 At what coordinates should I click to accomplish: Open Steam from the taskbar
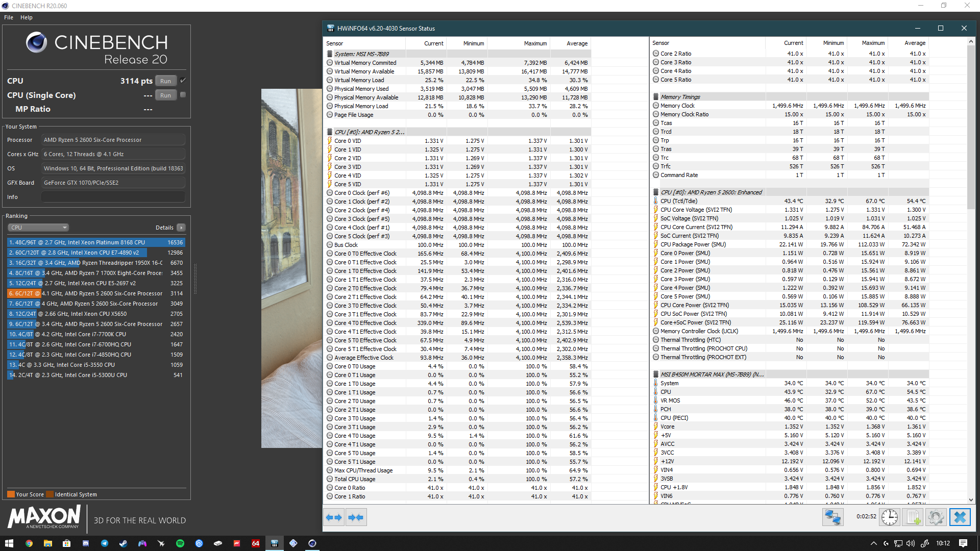[123, 543]
